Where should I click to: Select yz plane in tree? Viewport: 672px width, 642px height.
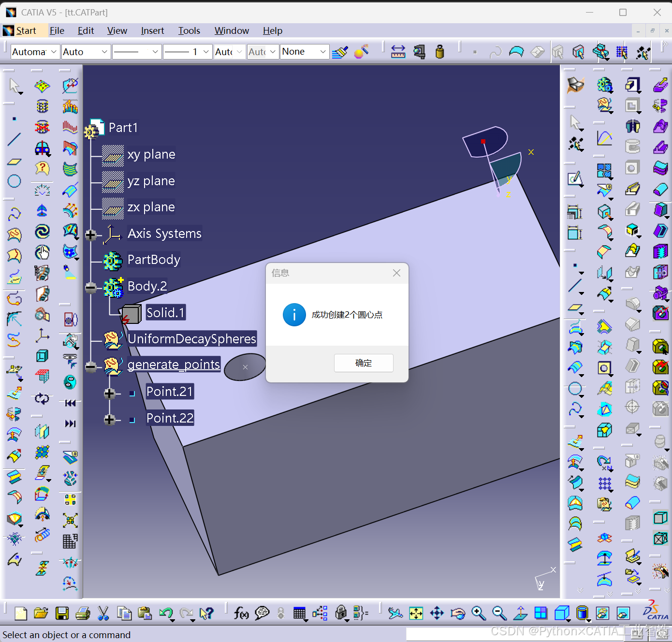point(151,181)
